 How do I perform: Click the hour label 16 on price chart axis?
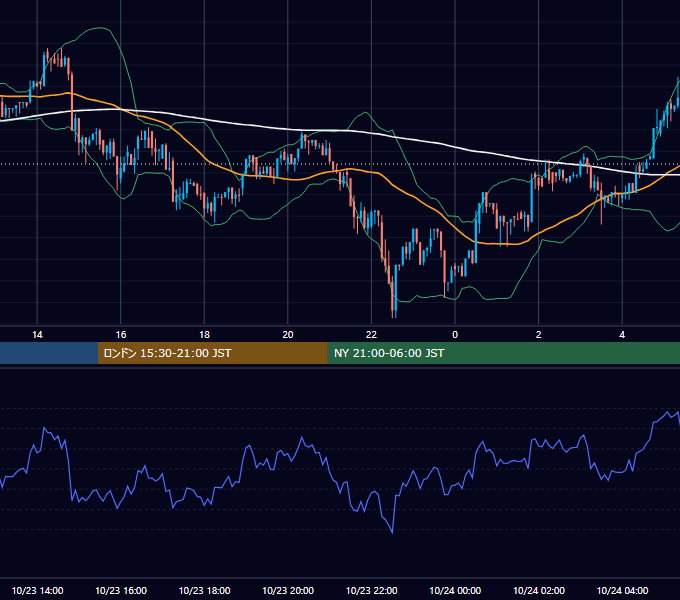point(121,335)
